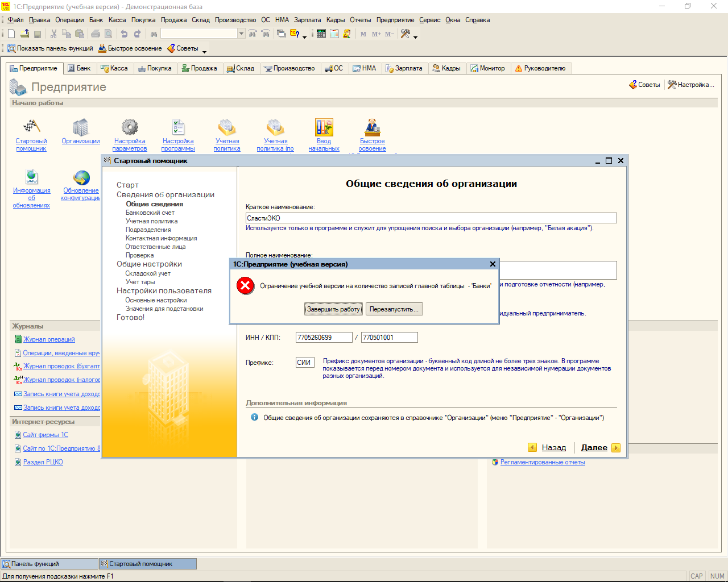Open Организации building icon
The width and height of the screenshot is (728, 582).
(81, 127)
